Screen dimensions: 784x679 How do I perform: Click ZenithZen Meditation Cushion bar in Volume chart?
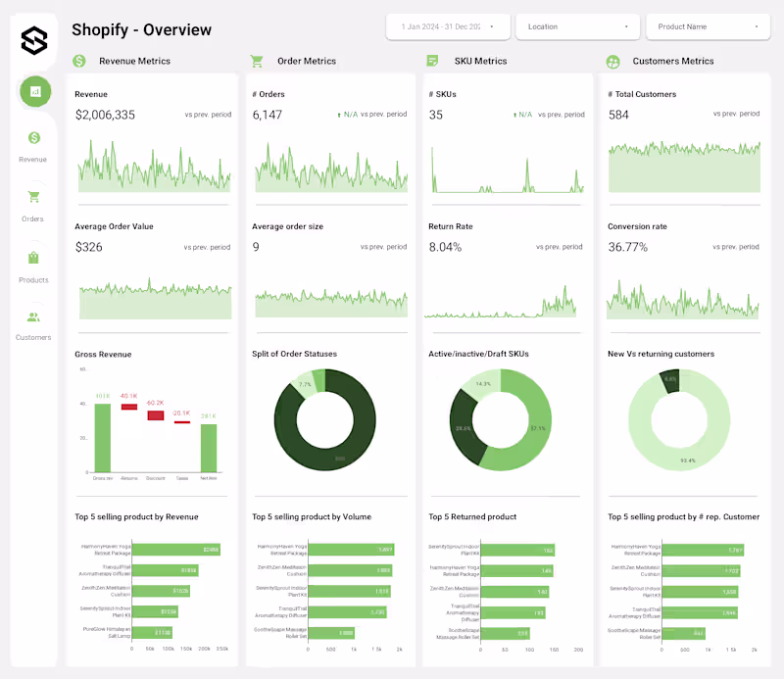[x=350, y=570]
